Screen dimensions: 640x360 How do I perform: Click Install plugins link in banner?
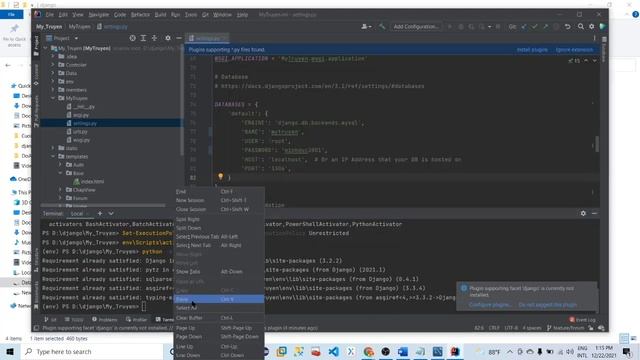point(532,49)
